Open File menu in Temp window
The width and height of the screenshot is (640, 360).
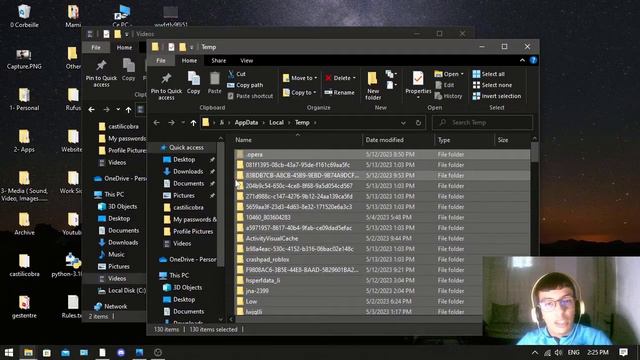pyautogui.click(x=161, y=60)
